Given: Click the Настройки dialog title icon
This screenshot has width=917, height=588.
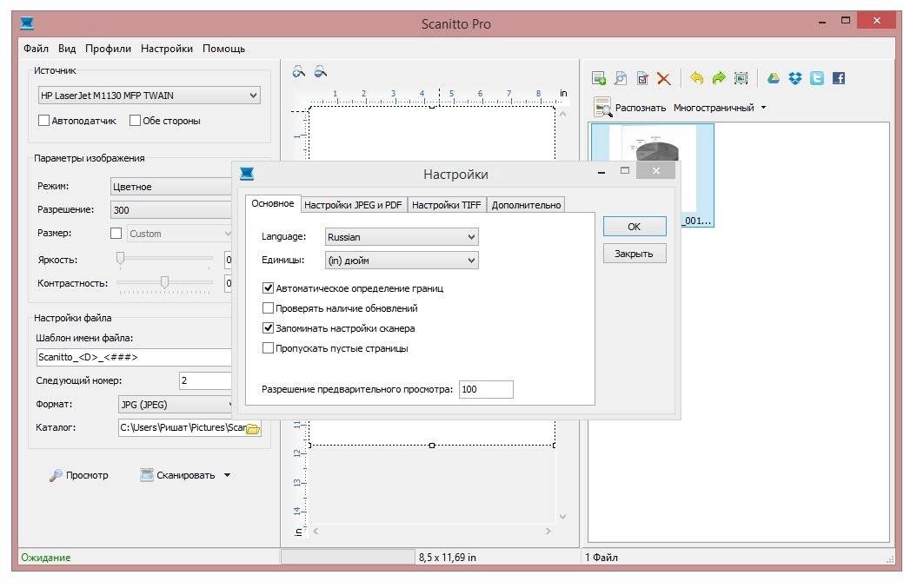Looking at the screenshot, I should (247, 174).
